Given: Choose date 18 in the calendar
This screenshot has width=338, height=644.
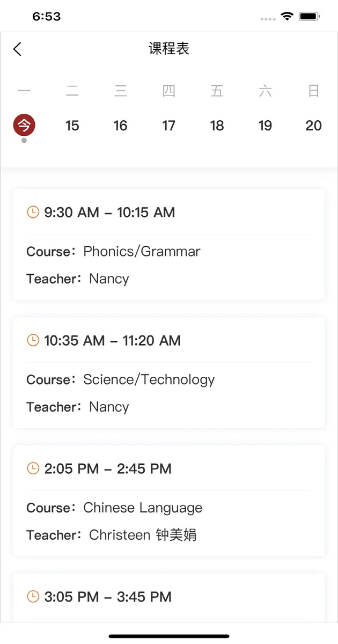Looking at the screenshot, I should [x=217, y=126].
